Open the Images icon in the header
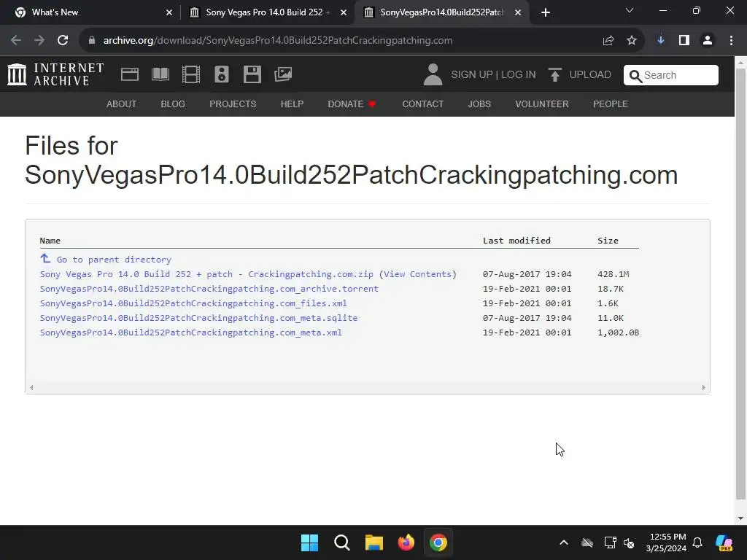Screen dimensions: 747x560 coord(283,74)
